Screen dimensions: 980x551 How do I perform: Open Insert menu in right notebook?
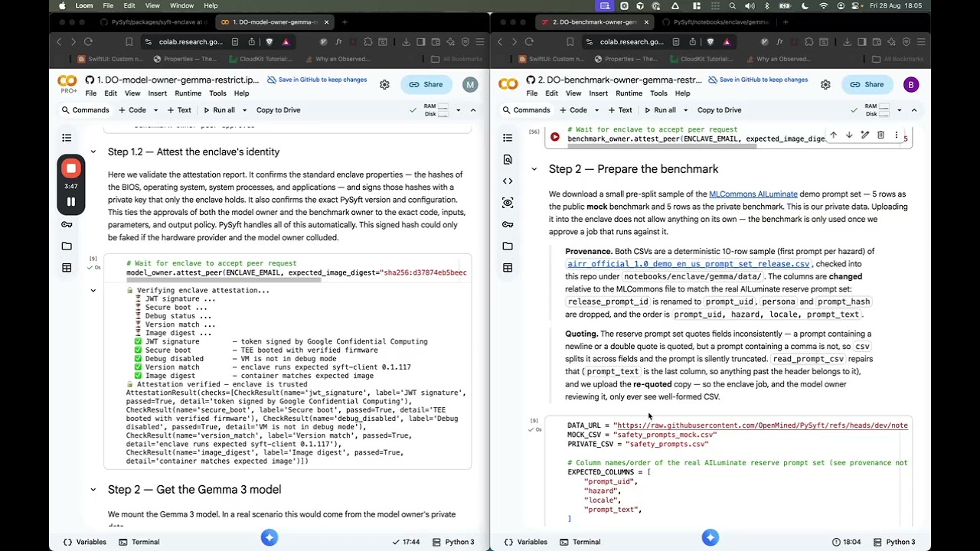click(x=599, y=93)
